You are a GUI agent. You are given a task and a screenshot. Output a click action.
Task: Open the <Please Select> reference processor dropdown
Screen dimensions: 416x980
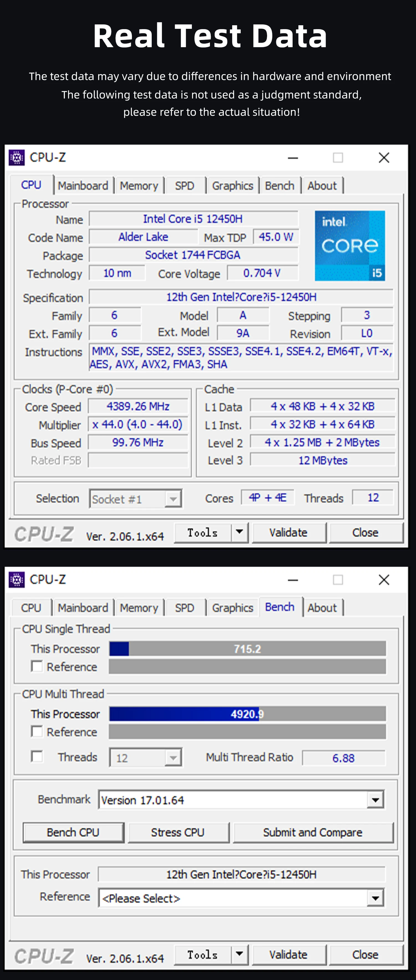241,898
